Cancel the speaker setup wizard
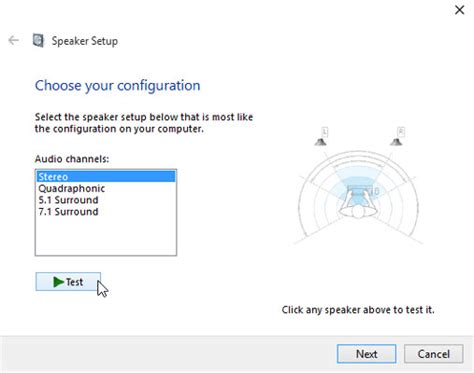 pyautogui.click(x=434, y=354)
